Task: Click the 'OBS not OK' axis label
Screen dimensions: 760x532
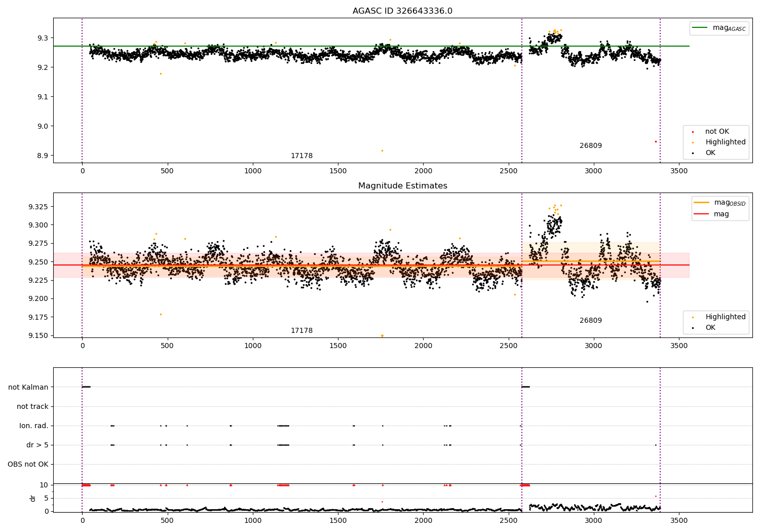Action: [28, 465]
